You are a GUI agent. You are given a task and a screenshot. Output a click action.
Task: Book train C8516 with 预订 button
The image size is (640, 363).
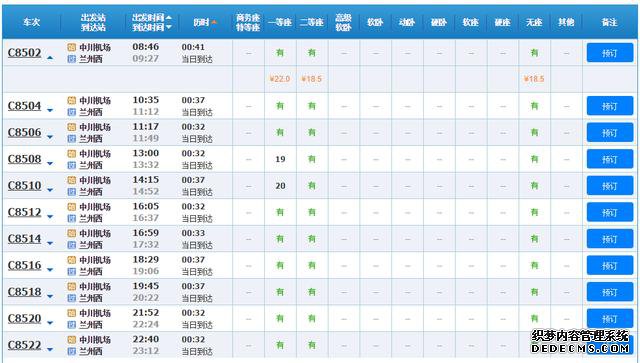pyautogui.click(x=610, y=265)
